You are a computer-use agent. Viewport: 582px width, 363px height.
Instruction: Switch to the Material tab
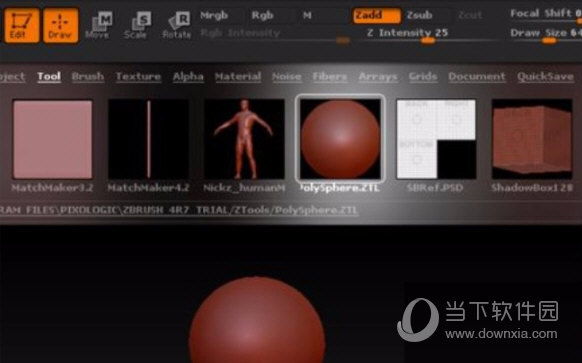238,76
